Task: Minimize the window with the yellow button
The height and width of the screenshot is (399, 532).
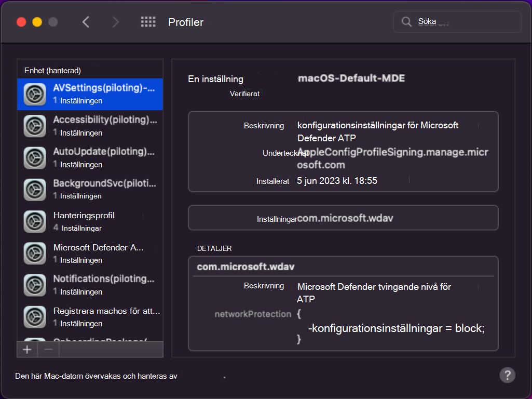Action: coord(37,22)
